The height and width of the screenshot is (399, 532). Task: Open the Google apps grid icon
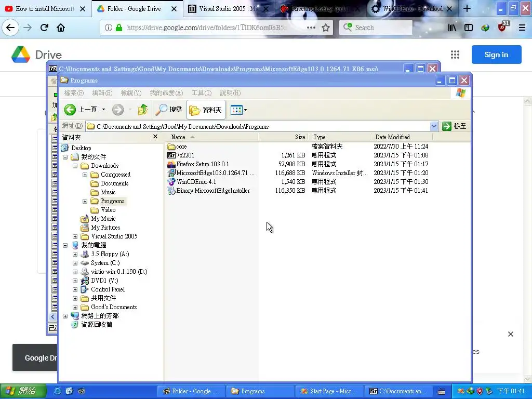point(455,54)
